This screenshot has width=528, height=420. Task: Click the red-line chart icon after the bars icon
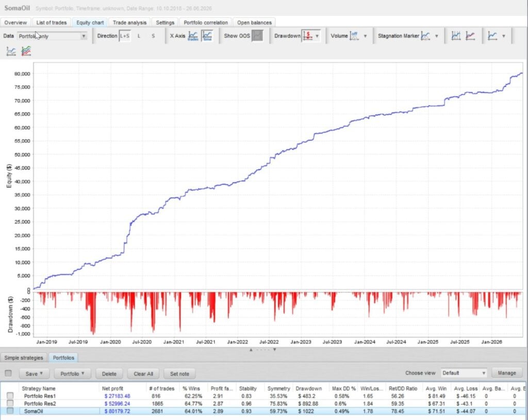pos(470,36)
